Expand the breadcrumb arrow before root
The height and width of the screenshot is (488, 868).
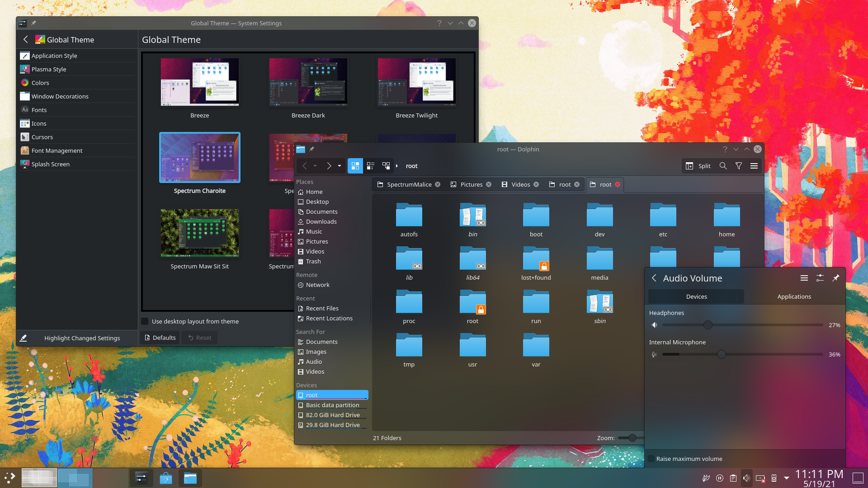(397, 166)
